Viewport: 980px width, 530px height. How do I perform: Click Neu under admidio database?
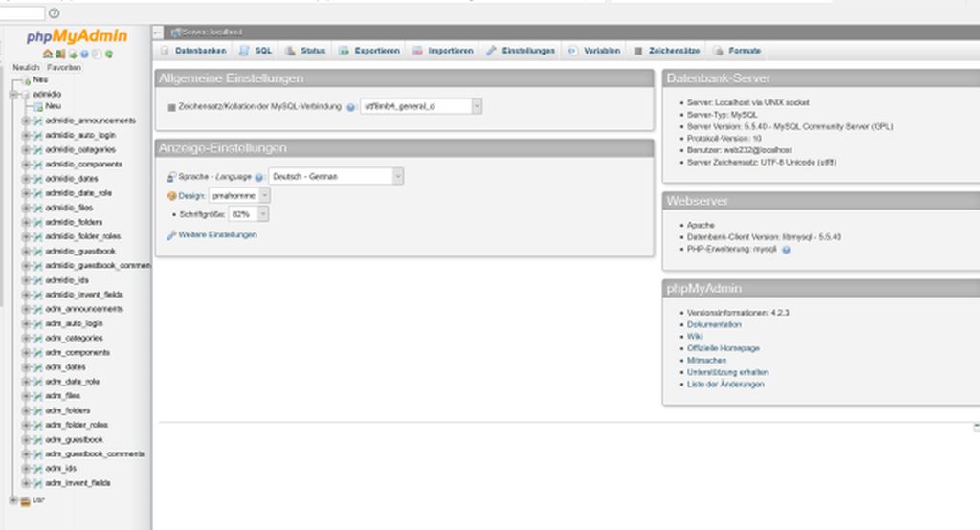click(54, 106)
